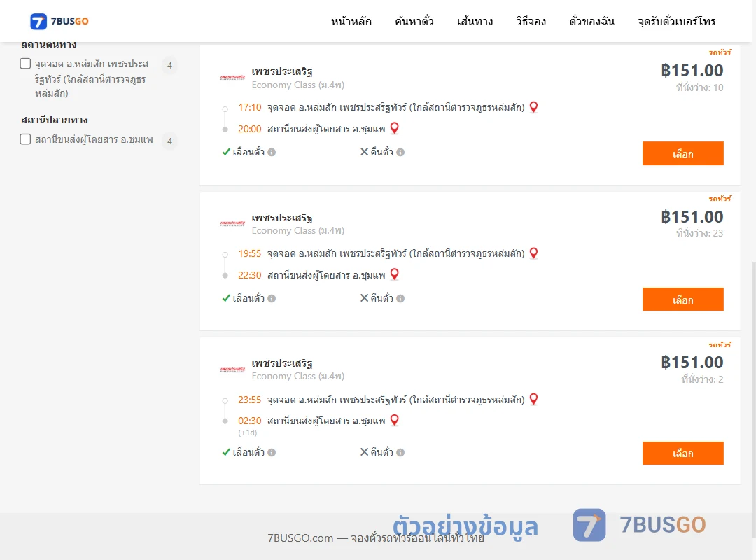Tick the สถานีขนส่งผู้โดยสาร อ.ชุมแพ destination checkbox

26,139
